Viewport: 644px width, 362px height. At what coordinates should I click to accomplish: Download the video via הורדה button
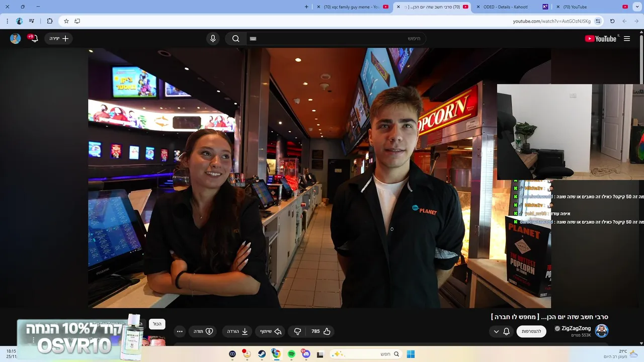tap(237, 331)
